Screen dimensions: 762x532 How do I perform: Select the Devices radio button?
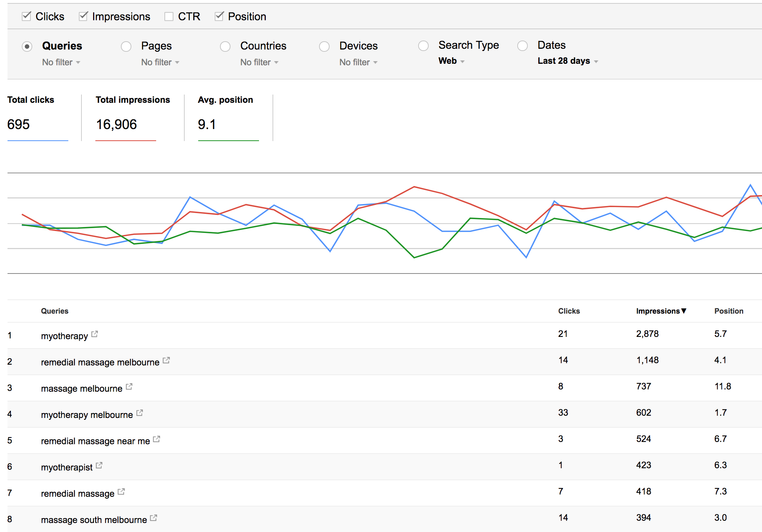pyautogui.click(x=324, y=47)
